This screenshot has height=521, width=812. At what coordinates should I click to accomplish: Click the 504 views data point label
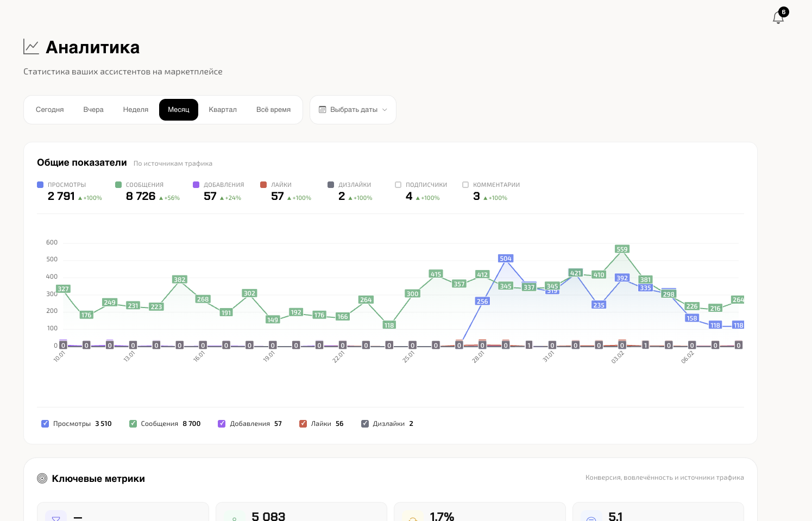coord(506,259)
